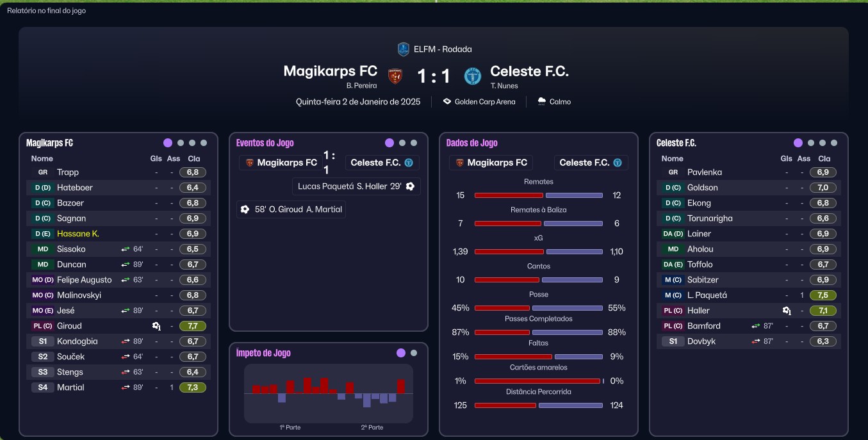Switch to second dot in Ímpeto de Jogo panel
Screen dimensions: 868x440
coord(414,353)
